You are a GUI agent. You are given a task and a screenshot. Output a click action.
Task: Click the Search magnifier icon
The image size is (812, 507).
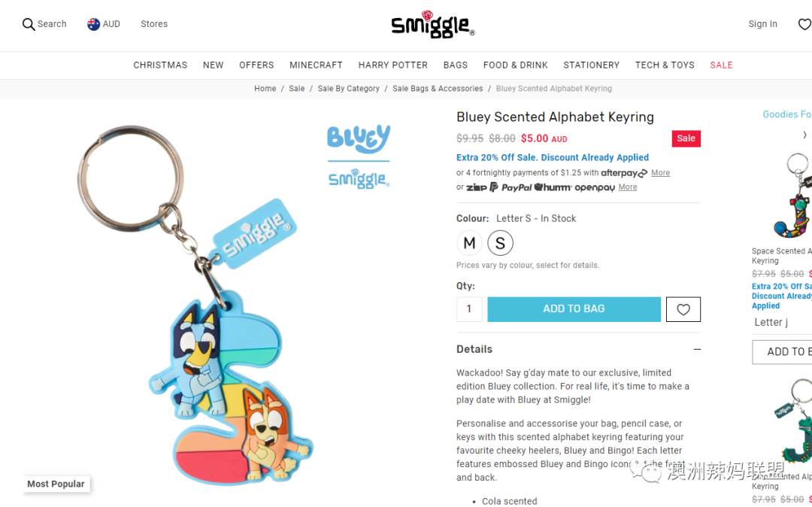(29, 24)
